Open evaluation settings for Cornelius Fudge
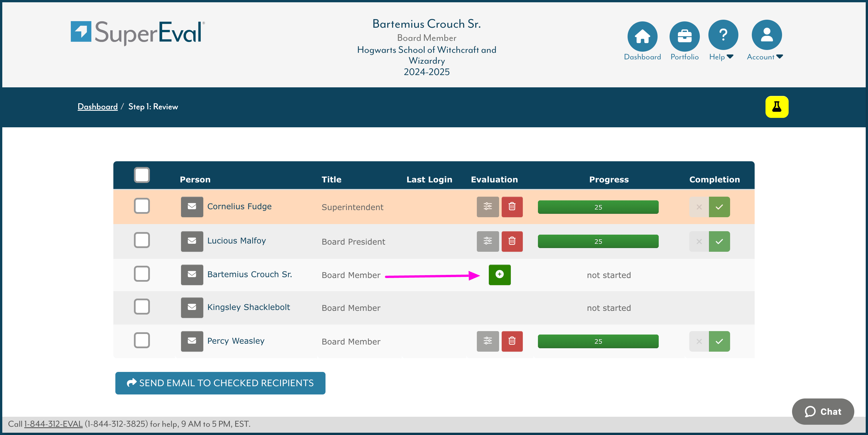This screenshot has width=868, height=435. click(488, 207)
